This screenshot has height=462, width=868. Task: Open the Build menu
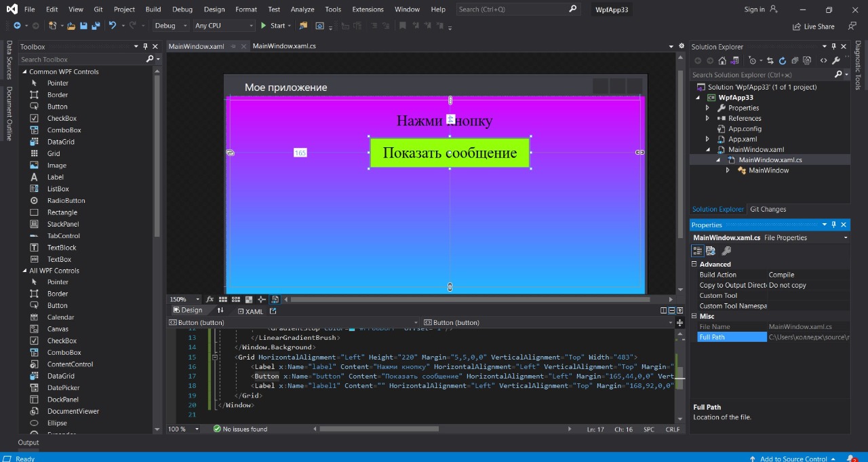pyautogui.click(x=153, y=9)
